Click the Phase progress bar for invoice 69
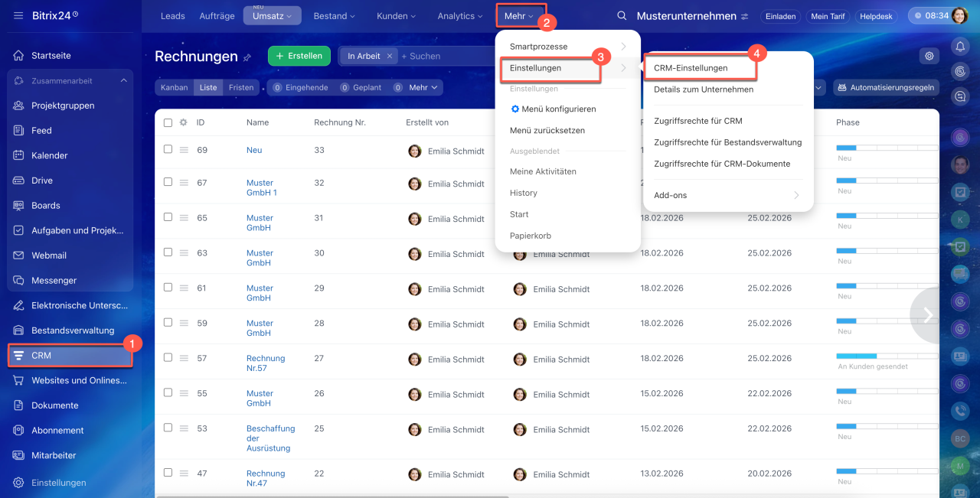 [x=887, y=148]
